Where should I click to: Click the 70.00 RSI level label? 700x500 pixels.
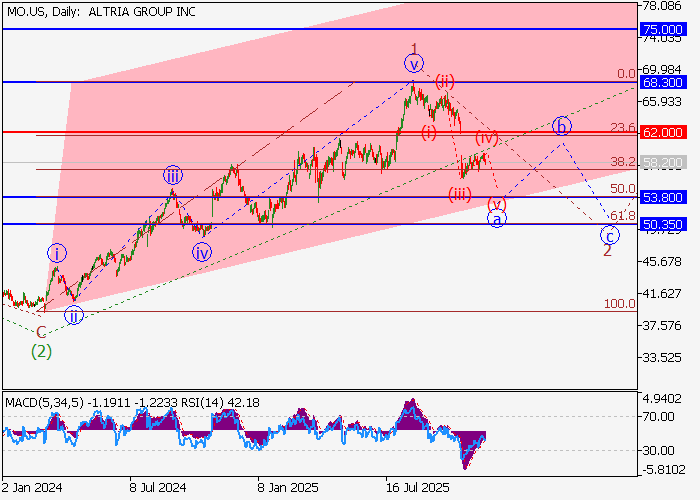click(x=658, y=417)
